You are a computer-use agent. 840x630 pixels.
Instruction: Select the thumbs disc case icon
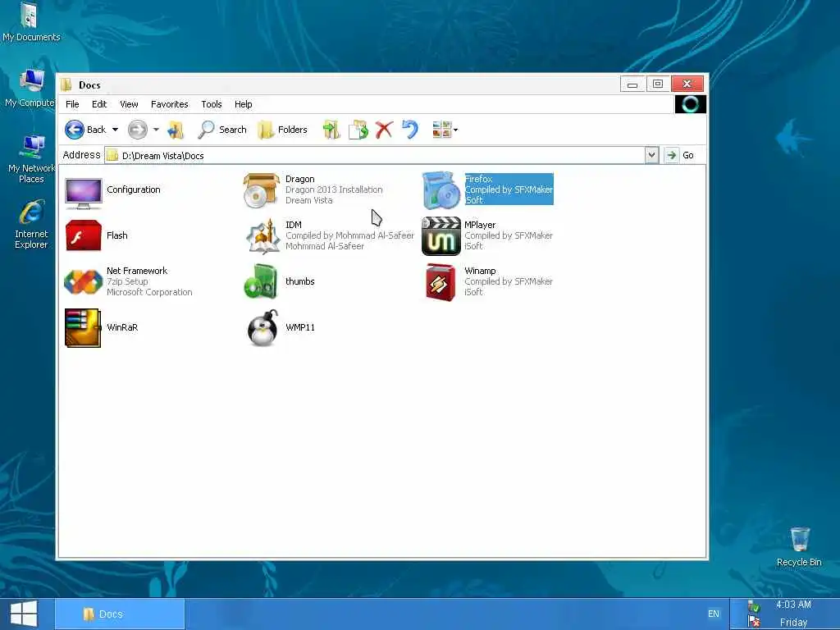261,281
